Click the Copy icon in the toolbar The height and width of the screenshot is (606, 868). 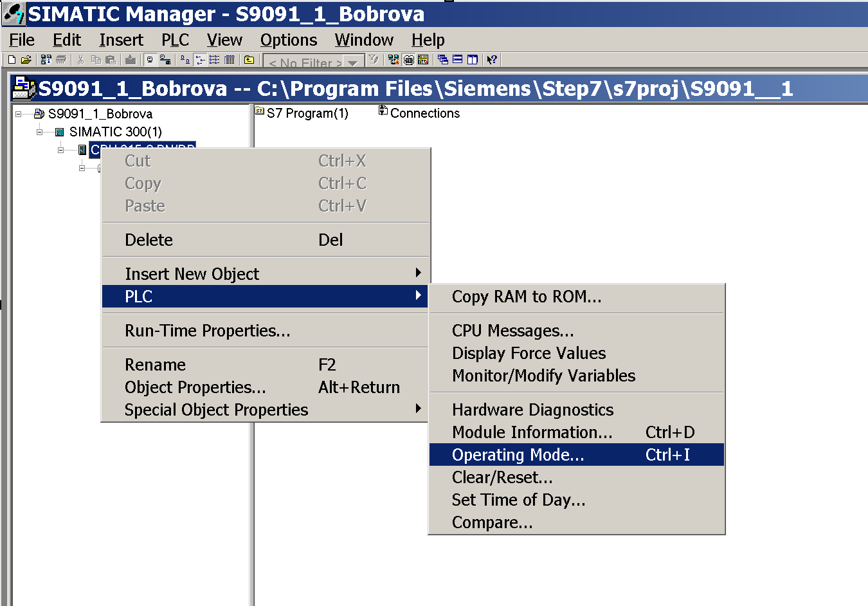point(96,60)
